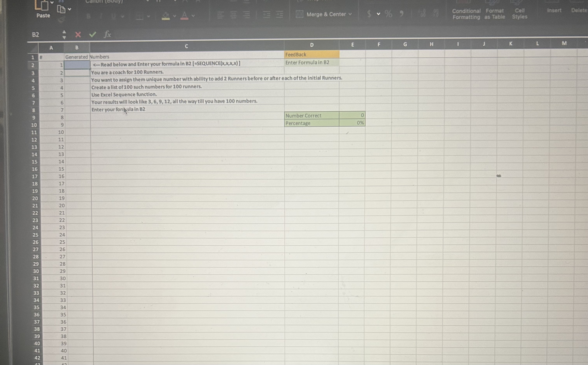Open the Merge & Center dropdown arrow
The height and width of the screenshot is (365, 588).
(x=350, y=14)
